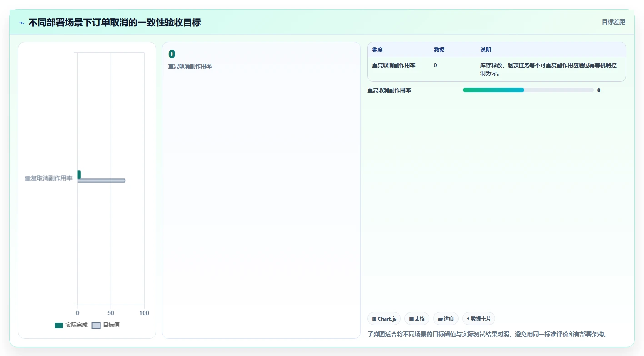Screen dimensions: 644x356
Task: Click the x-axis tick label 50
Action: tap(111, 313)
